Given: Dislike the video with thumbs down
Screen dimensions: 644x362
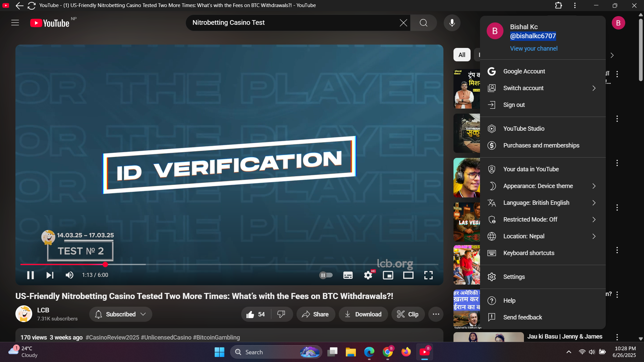Looking at the screenshot, I should tap(281, 314).
